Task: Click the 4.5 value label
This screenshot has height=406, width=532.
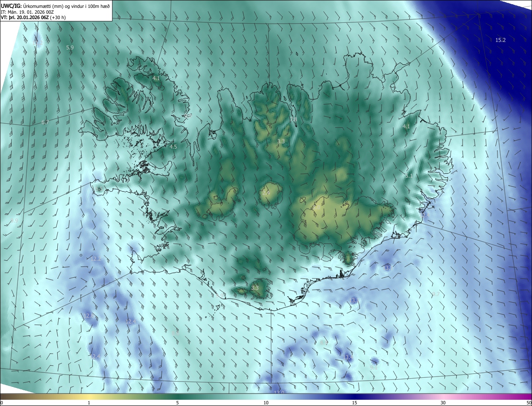Action: (173, 147)
